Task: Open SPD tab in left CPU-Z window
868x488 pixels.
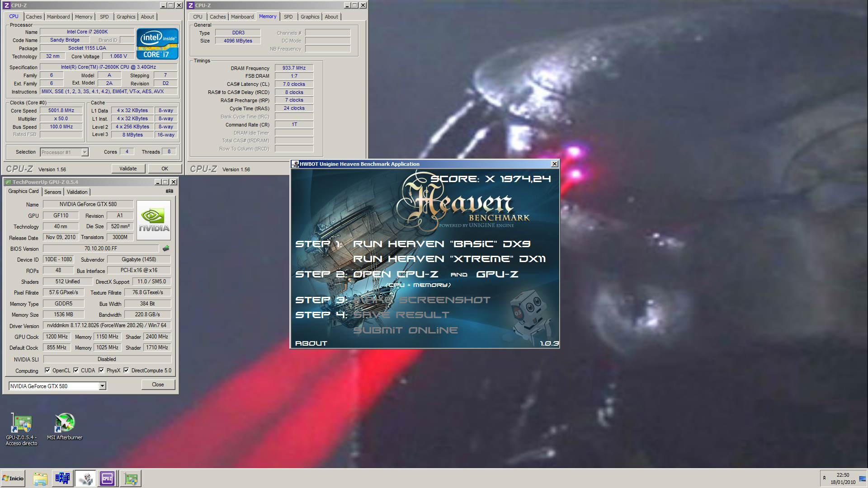Action: pos(104,17)
